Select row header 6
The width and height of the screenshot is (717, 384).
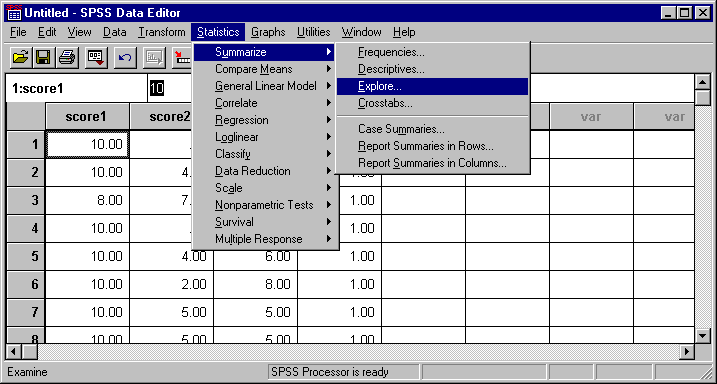26,284
